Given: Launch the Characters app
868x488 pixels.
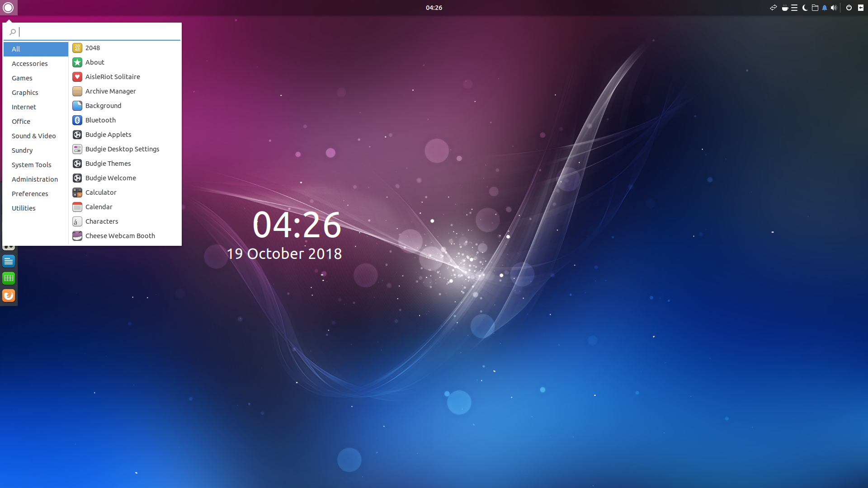Looking at the screenshot, I should click(x=125, y=221).
